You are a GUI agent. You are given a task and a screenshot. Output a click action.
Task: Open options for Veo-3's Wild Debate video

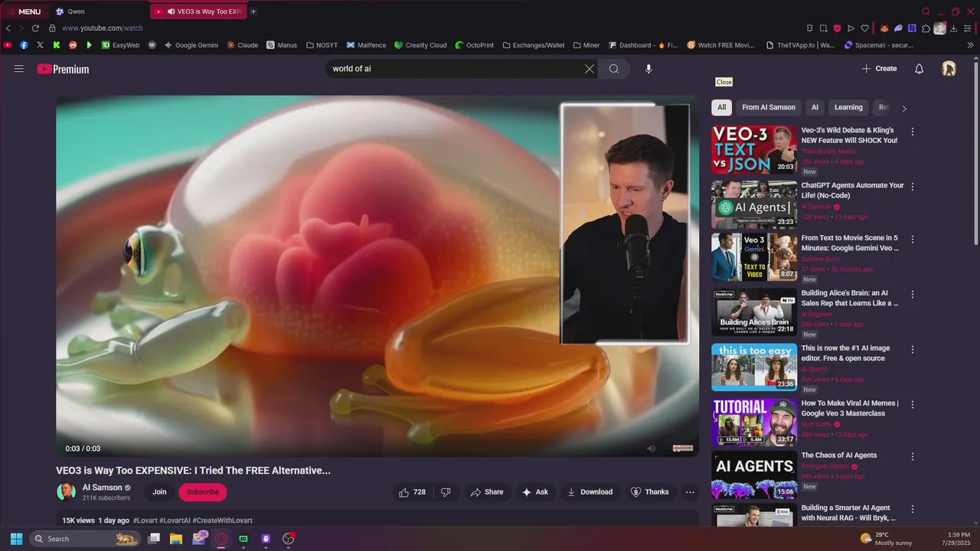tap(912, 132)
